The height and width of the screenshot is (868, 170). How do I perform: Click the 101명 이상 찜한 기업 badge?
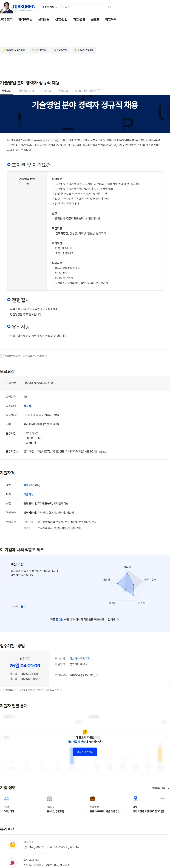pos(14,50)
